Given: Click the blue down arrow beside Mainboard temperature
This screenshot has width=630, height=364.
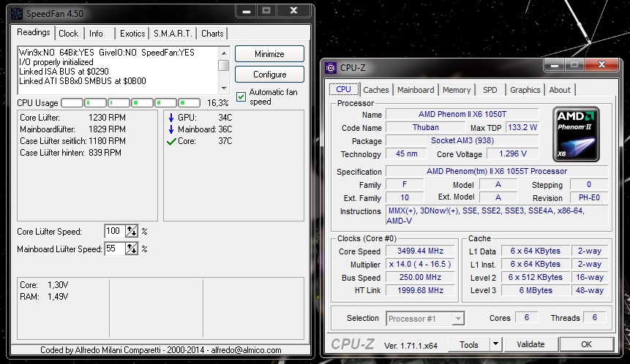Looking at the screenshot, I should [171, 129].
